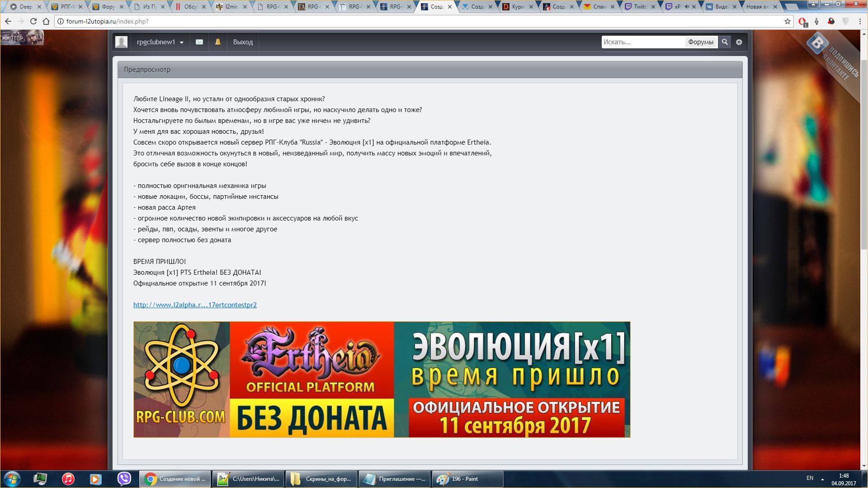Close the Deep tab
Viewport: 868px width, 488px height.
pyautogui.click(x=40, y=7)
